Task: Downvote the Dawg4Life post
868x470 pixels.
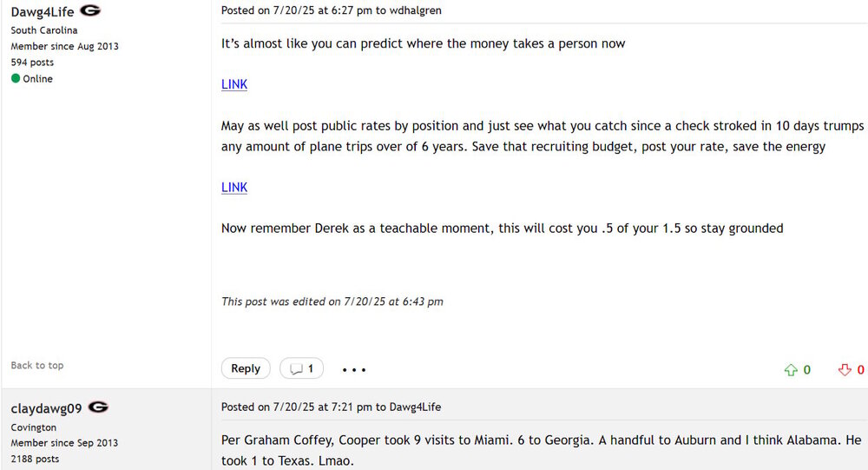Action: coord(845,370)
